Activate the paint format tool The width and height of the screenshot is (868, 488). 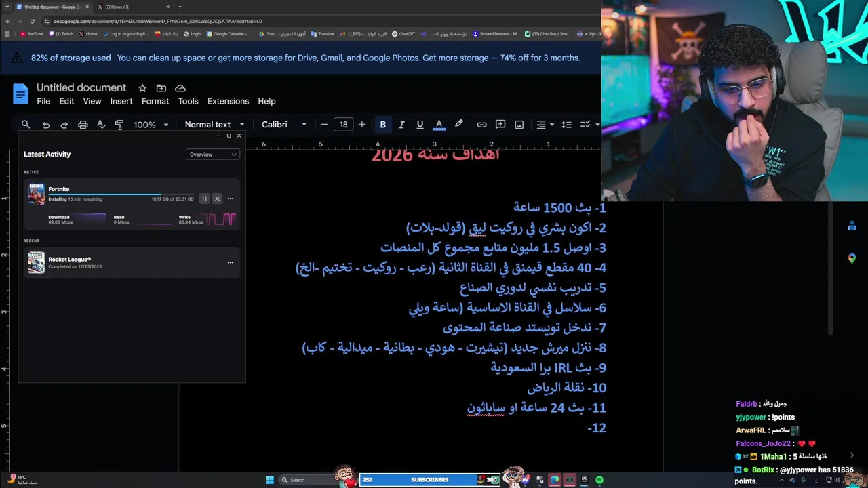click(119, 125)
